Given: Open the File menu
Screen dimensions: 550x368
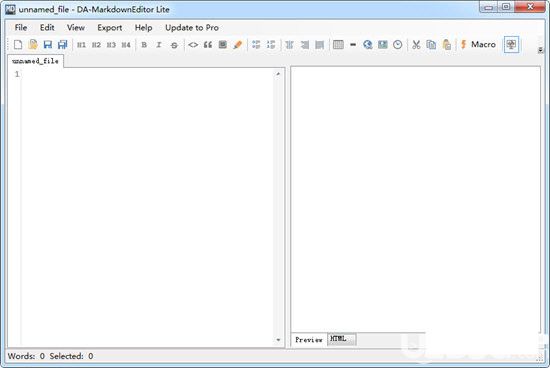Looking at the screenshot, I should [21, 27].
